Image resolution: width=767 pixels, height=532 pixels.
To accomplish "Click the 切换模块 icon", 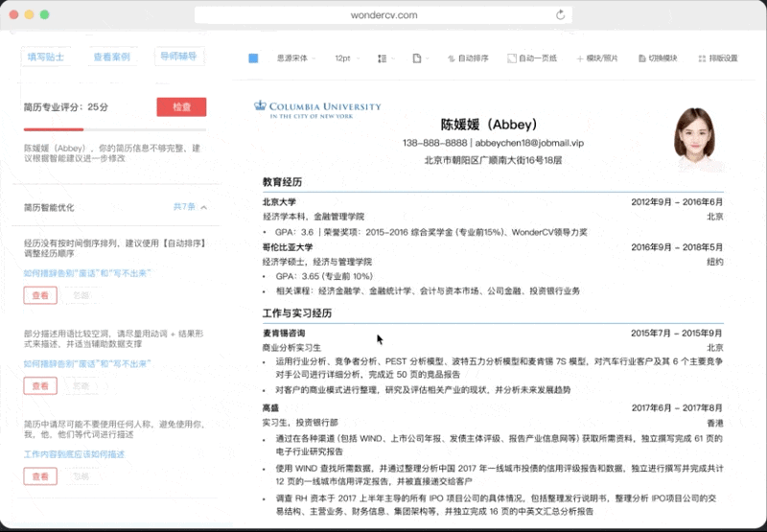I will tap(642, 58).
